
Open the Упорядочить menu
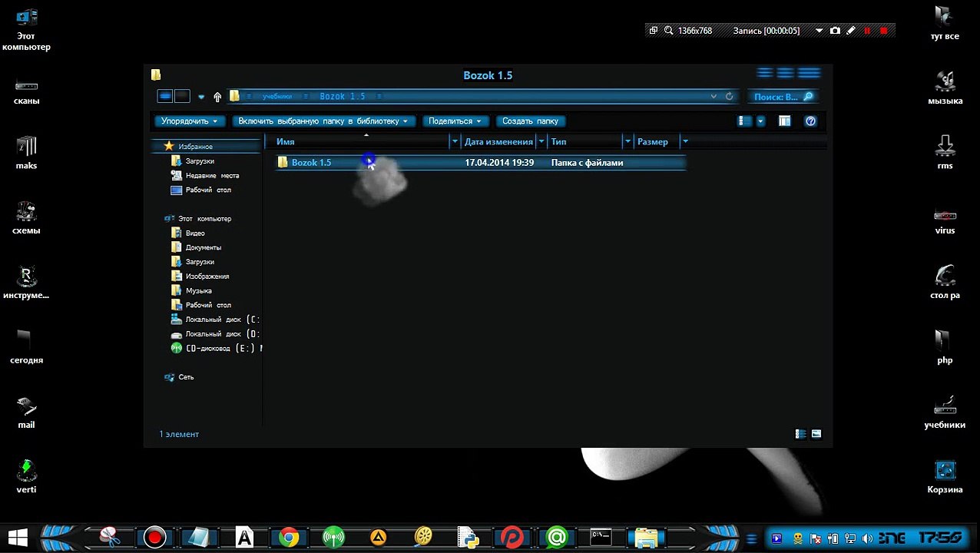pos(189,121)
